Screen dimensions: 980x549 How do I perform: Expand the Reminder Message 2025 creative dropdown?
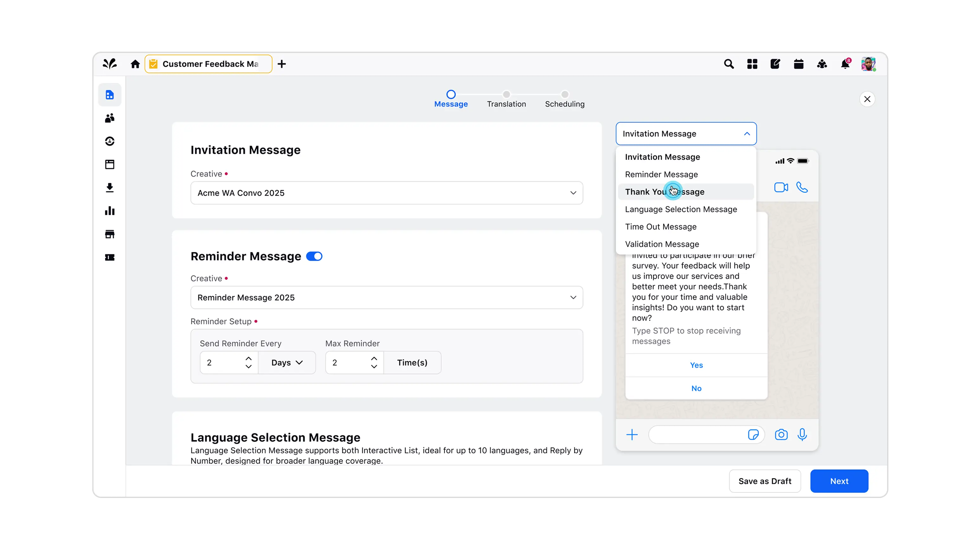pos(387,298)
